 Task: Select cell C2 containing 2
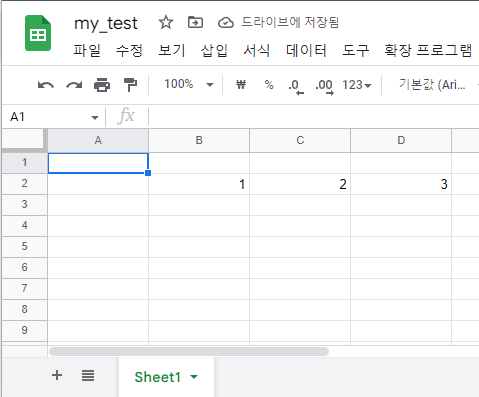300,184
